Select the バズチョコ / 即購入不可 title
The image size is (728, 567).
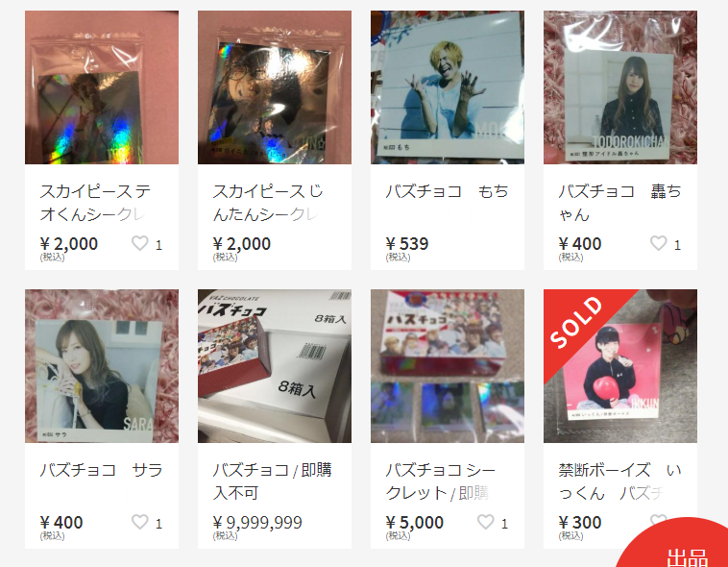pyautogui.click(x=272, y=481)
